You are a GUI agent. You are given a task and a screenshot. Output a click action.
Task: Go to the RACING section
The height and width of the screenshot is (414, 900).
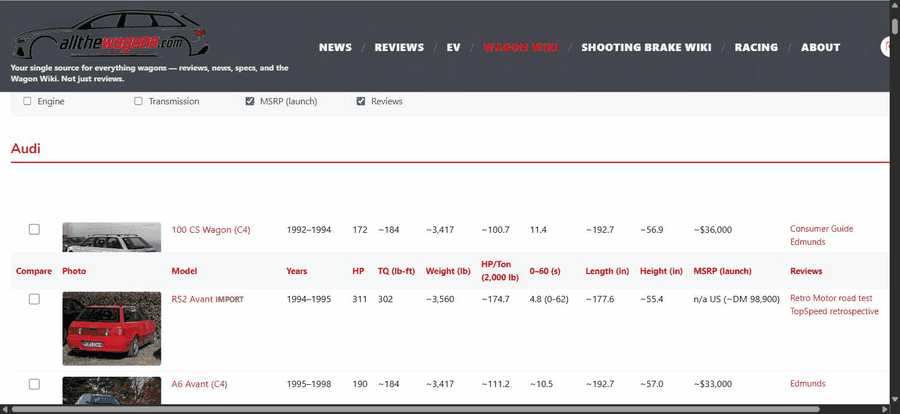click(x=756, y=48)
